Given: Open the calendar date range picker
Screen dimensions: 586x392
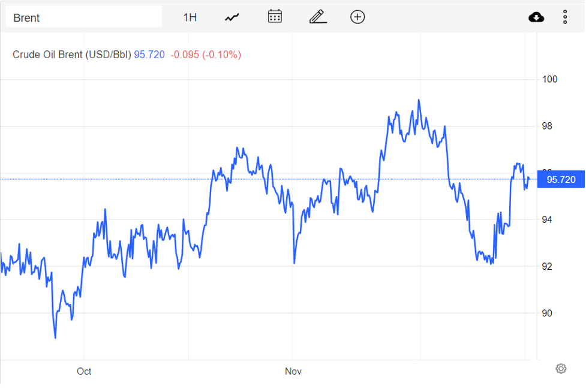Looking at the screenshot, I should pyautogui.click(x=275, y=17).
